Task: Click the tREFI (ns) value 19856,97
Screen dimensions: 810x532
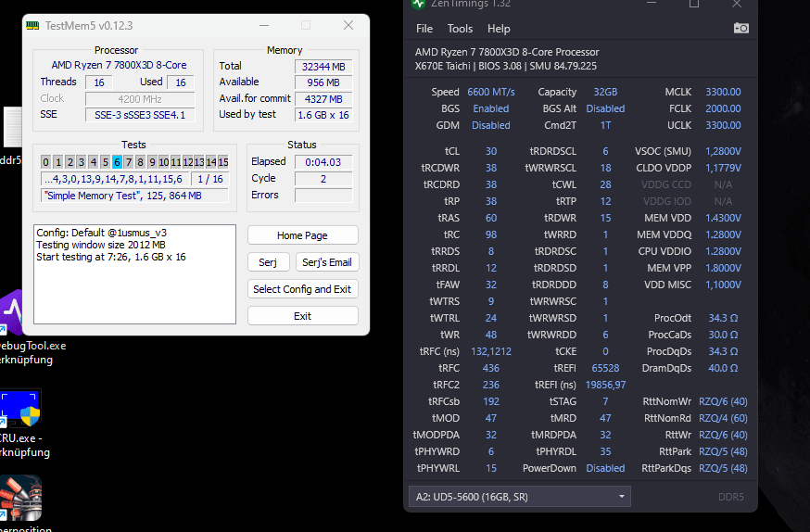Action: (x=605, y=385)
